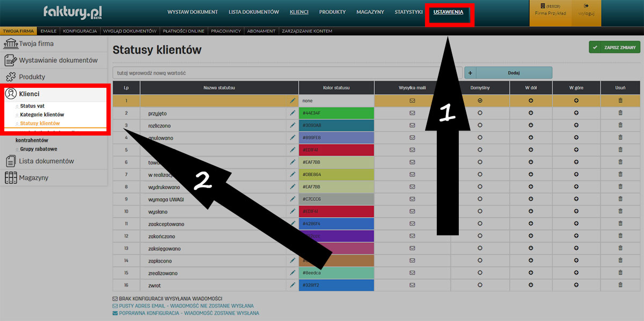Viewport: 644px width, 321px height.
Task: Focus the new status value input field
Action: point(287,73)
